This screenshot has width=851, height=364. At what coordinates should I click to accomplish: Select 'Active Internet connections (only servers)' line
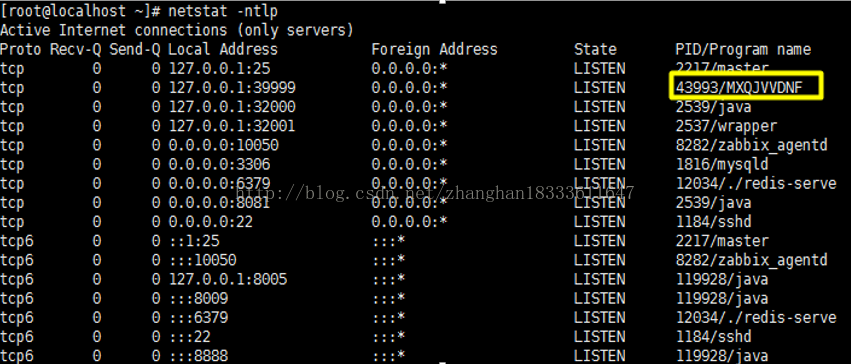point(177,30)
